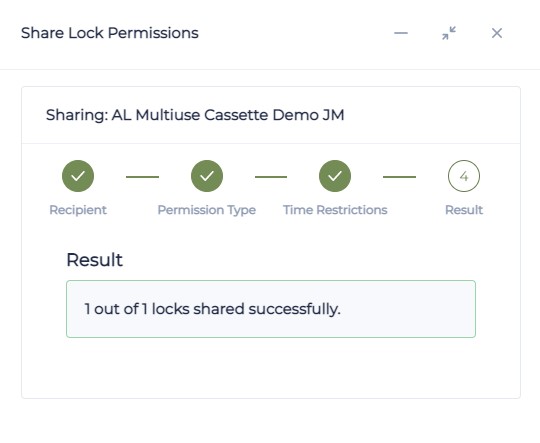The height and width of the screenshot is (443, 540).
Task: Click the Share Lock Permissions title text
Action: 110,33
